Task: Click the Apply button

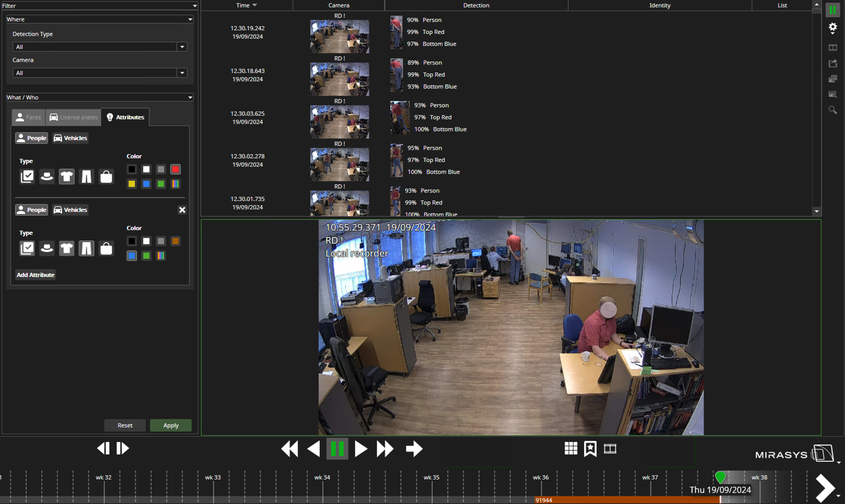Action: [171, 425]
